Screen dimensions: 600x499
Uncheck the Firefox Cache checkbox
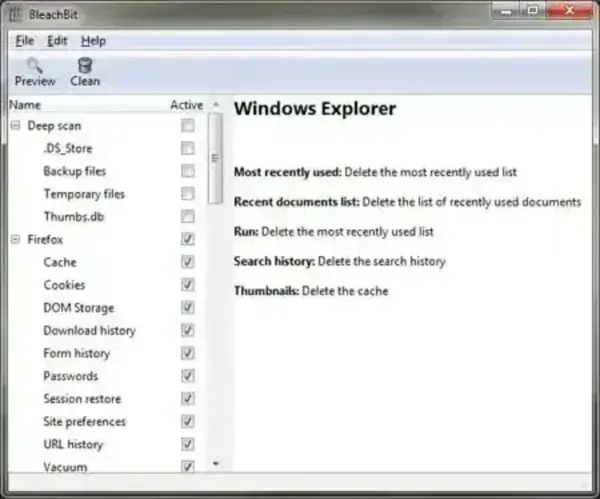(187, 262)
